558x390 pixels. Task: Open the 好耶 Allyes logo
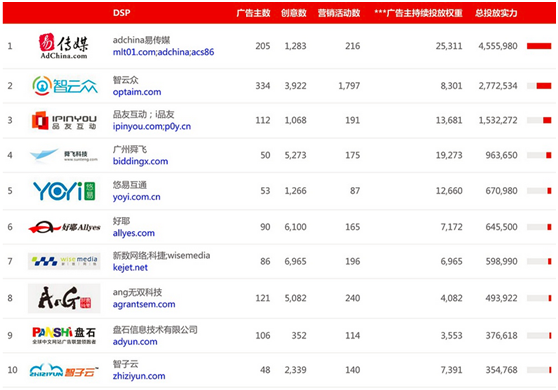pos(64,227)
